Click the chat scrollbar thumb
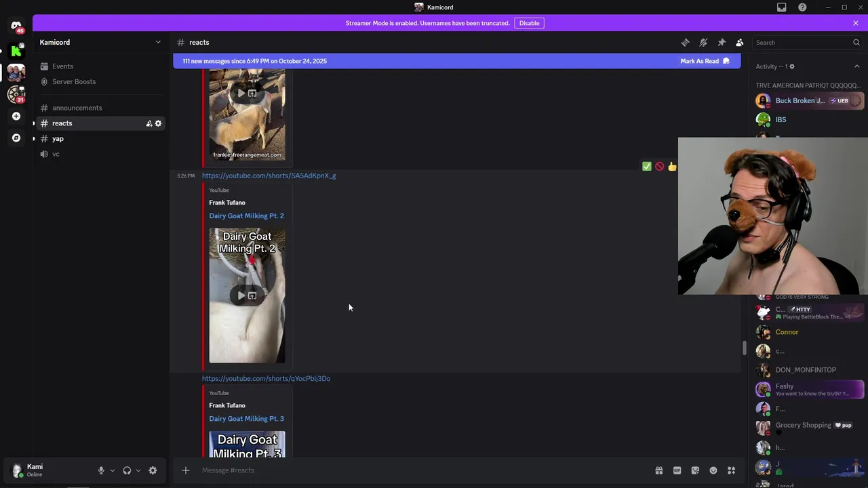 click(x=744, y=348)
